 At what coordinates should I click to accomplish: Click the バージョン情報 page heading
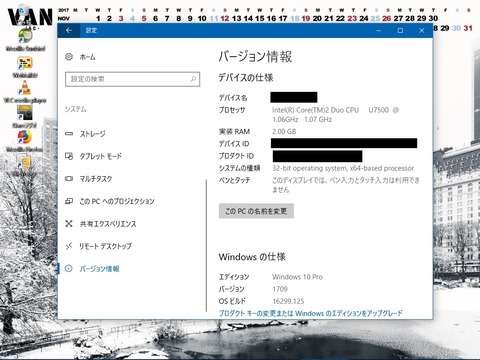coord(255,57)
